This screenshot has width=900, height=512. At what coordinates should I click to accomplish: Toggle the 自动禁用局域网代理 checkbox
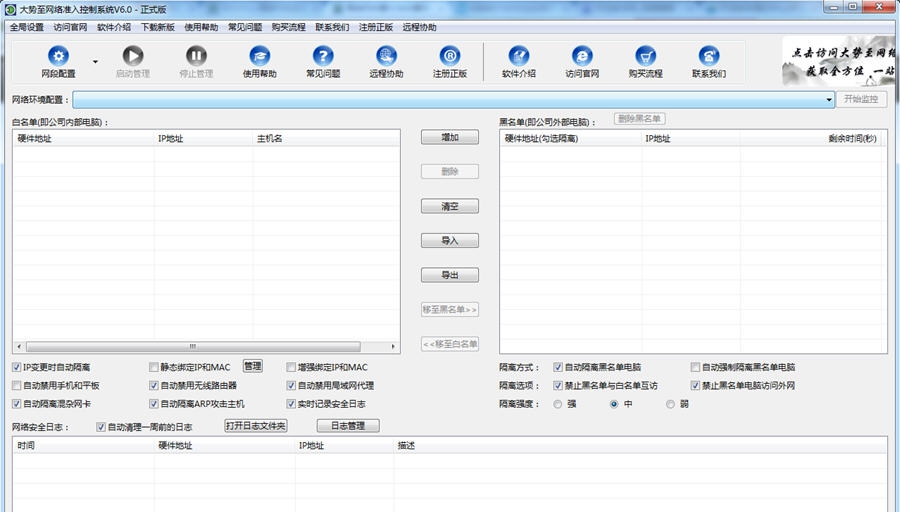(x=291, y=386)
